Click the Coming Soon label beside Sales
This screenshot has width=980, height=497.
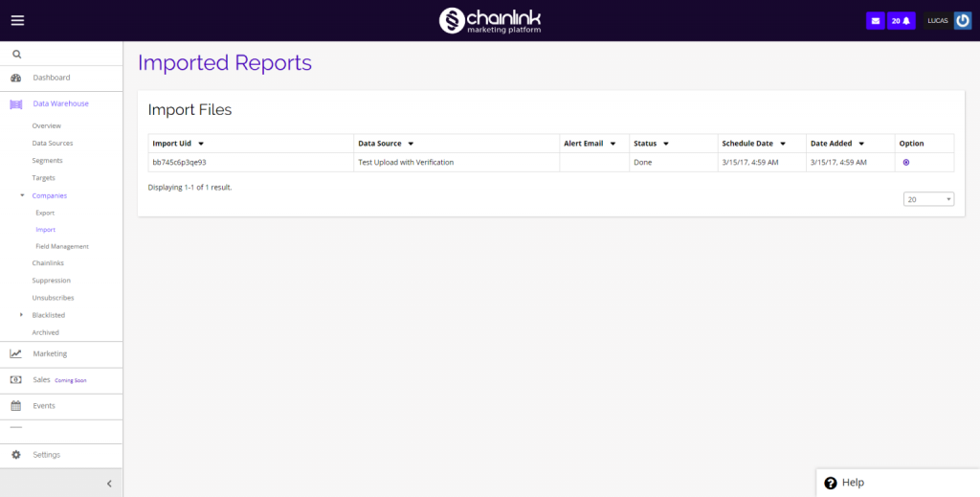click(71, 380)
